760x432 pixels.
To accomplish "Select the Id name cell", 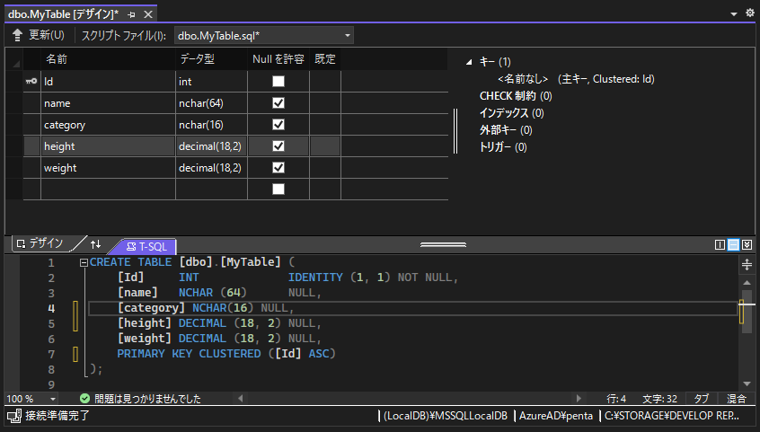I will (108, 81).
